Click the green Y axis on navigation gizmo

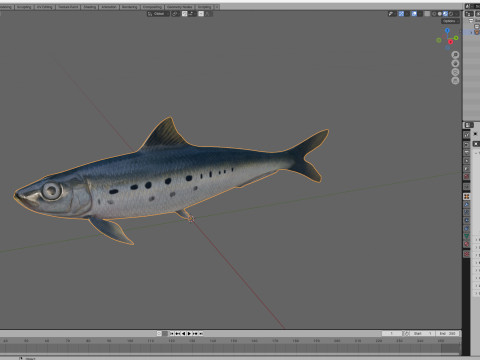pyautogui.click(x=456, y=38)
